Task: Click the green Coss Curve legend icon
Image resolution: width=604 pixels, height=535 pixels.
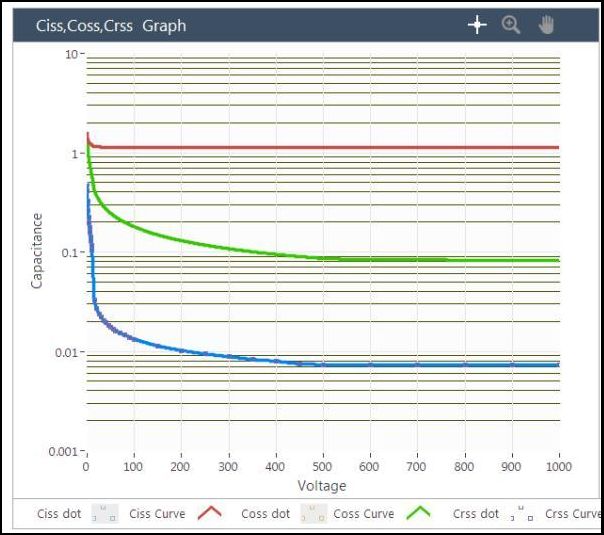Action: click(417, 514)
